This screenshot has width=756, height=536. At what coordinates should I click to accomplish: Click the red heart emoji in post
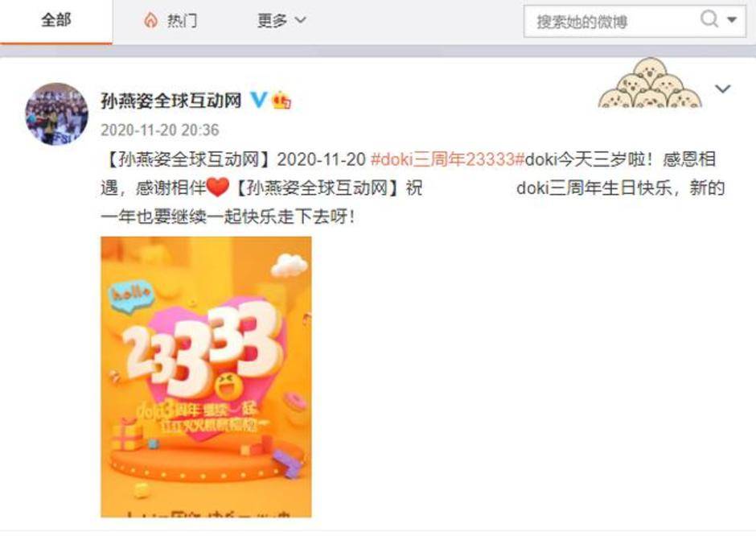tap(217, 188)
